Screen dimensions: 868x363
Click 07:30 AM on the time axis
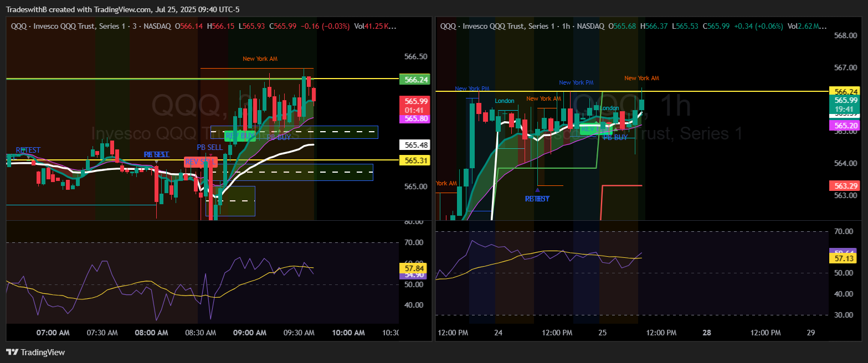point(102,333)
